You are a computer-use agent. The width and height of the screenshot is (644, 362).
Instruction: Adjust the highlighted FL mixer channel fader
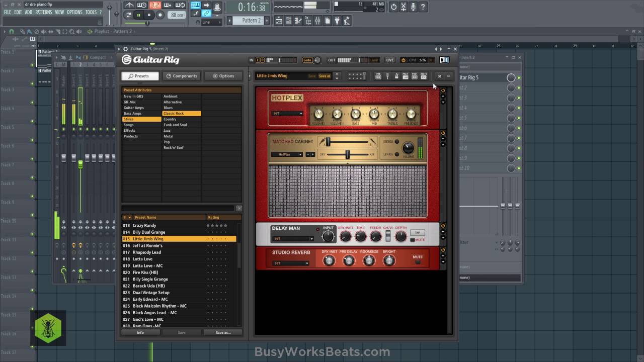[80, 164]
